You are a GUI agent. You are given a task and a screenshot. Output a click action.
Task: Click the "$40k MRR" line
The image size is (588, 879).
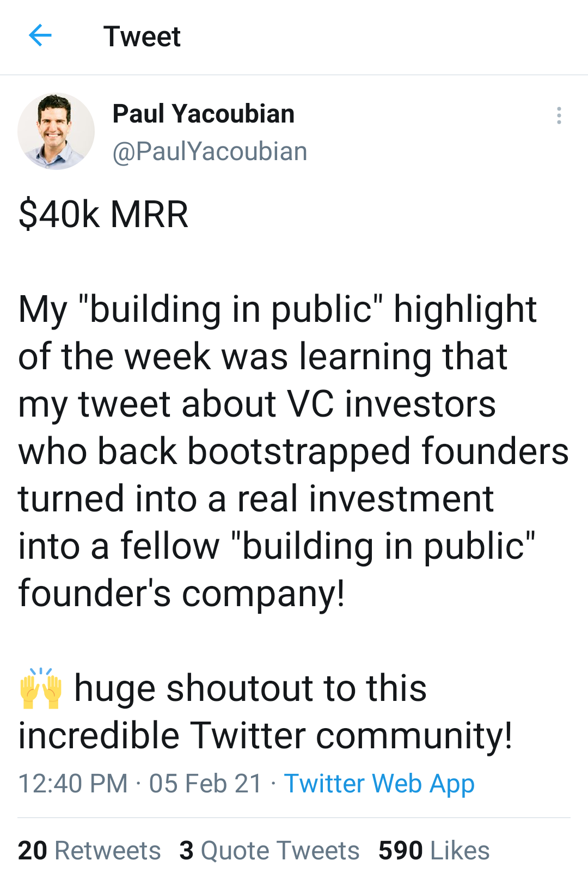pyautogui.click(x=103, y=214)
